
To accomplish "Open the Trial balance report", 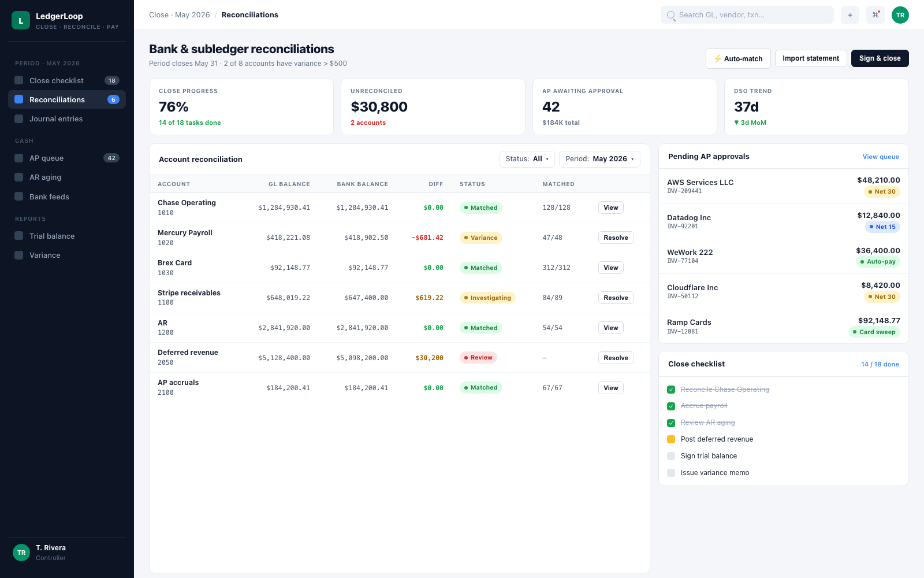I will point(67,236).
